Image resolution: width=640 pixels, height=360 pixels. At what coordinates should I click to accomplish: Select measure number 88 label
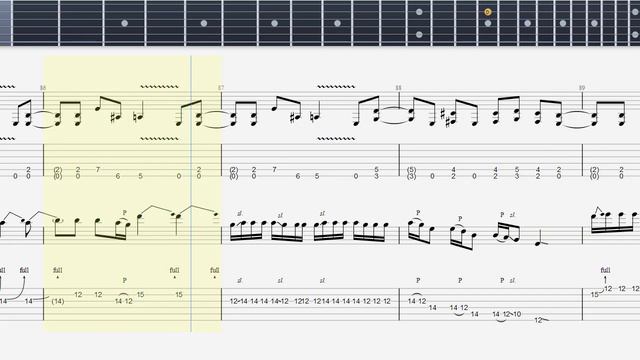click(399, 88)
